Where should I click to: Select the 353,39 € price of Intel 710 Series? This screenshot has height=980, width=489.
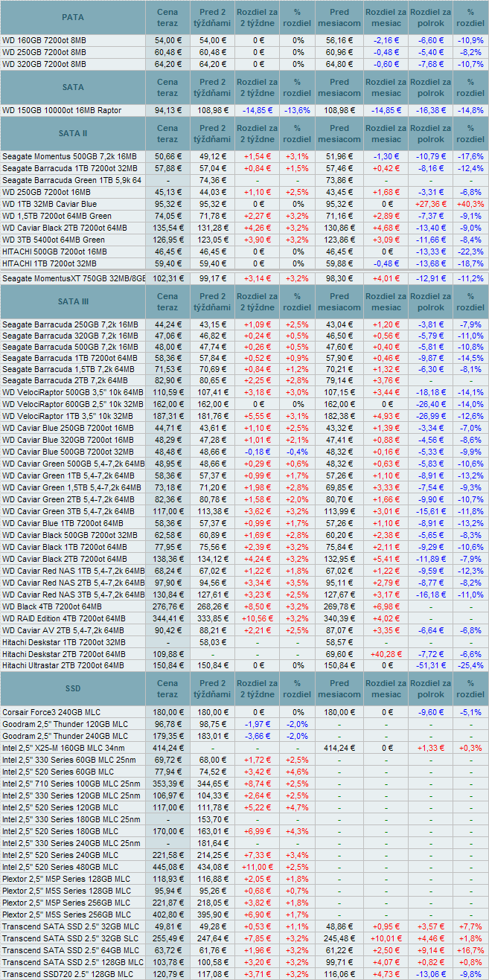(168, 784)
